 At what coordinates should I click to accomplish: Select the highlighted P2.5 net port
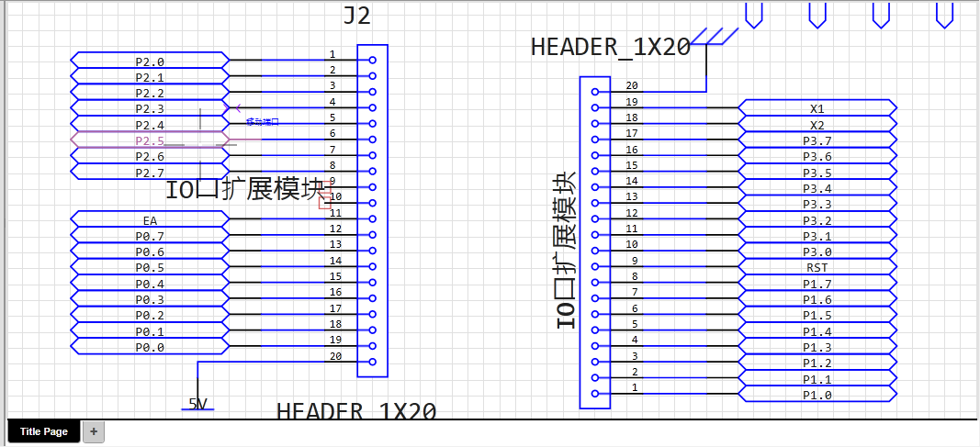[x=150, y=140]
